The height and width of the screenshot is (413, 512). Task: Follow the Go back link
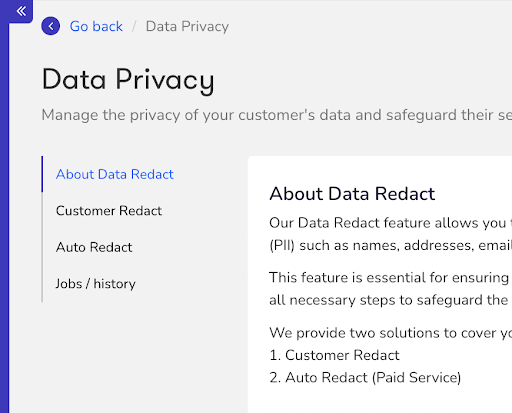[x=96, y=26]
